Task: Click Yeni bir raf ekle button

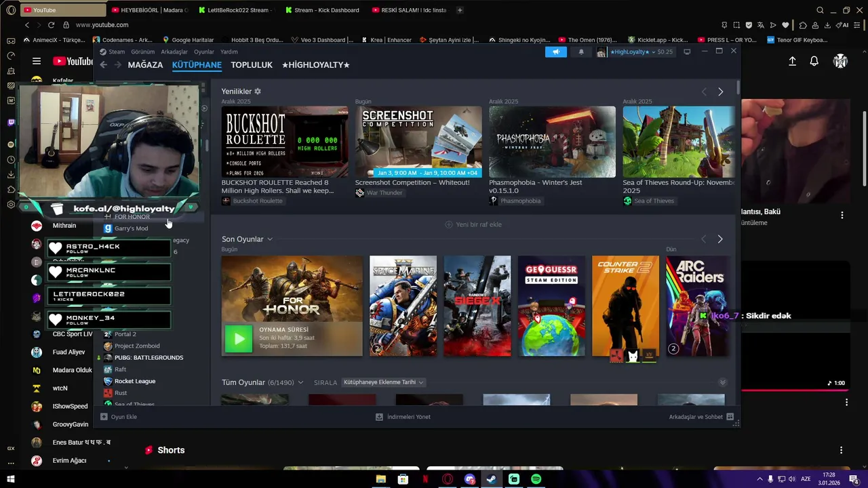Action: point(473,224)
